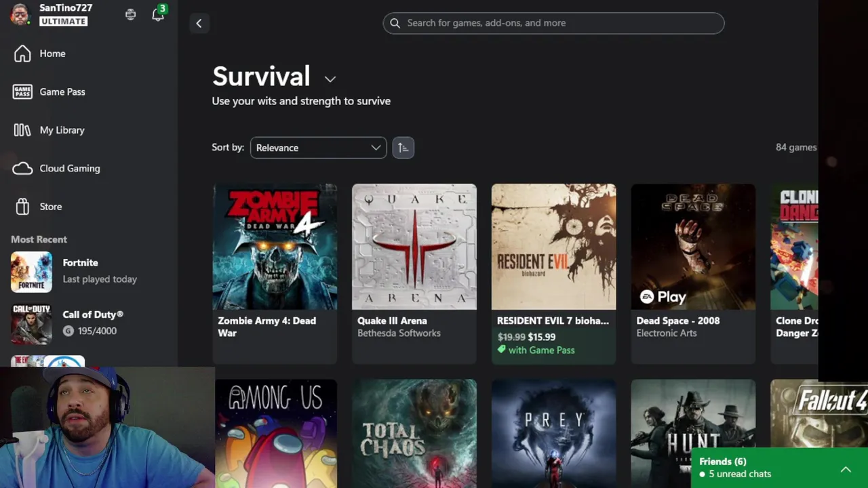The width and height of the screenshot is (868, 488).
Task: Click the 'with Game Pass' label
Action: coord(541,350)
